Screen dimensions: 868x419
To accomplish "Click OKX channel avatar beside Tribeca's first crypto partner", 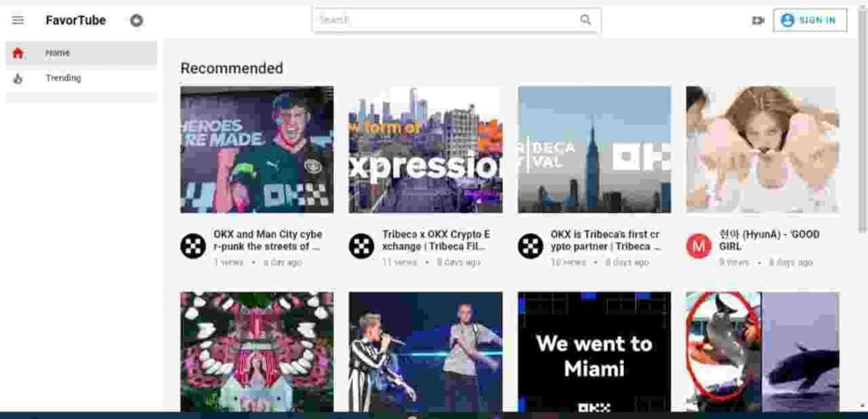I will 531,245.
